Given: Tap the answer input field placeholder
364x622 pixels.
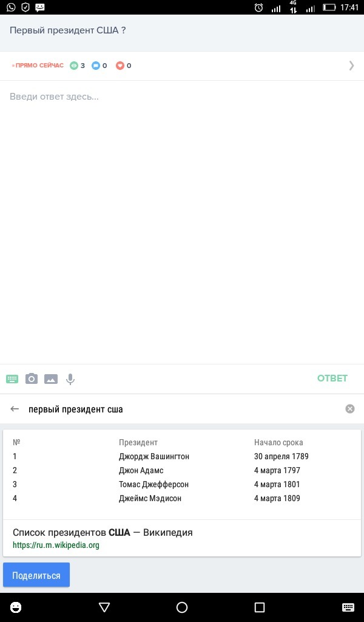Looking at the screenshot, I should [55, 97].
